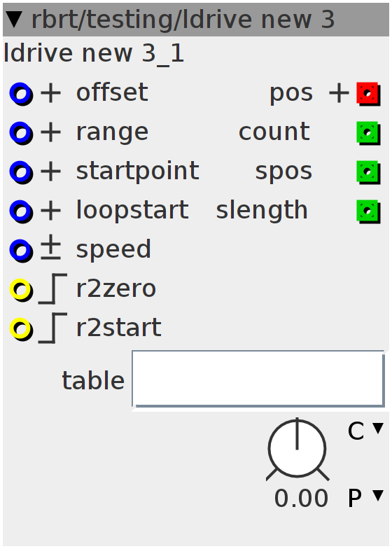Open the P dropdown arrow
392x549 pixels.
[x=378, y=496]
